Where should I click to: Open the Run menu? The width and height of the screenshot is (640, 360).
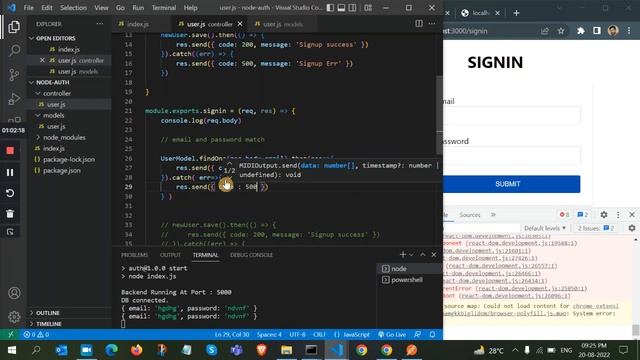[138, 8]
